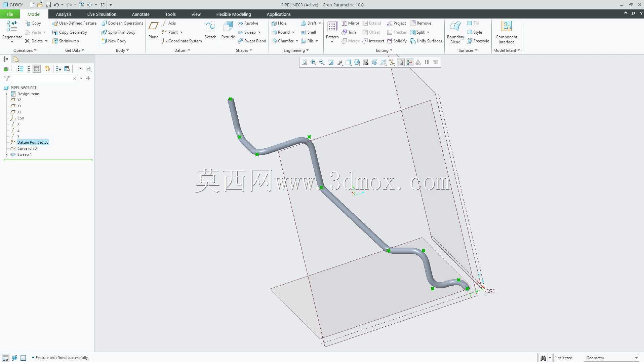Select Curve id 70 in model tree
Image resolution: width=644 pixels, height=362 pixels.
[x=27, y=148]
